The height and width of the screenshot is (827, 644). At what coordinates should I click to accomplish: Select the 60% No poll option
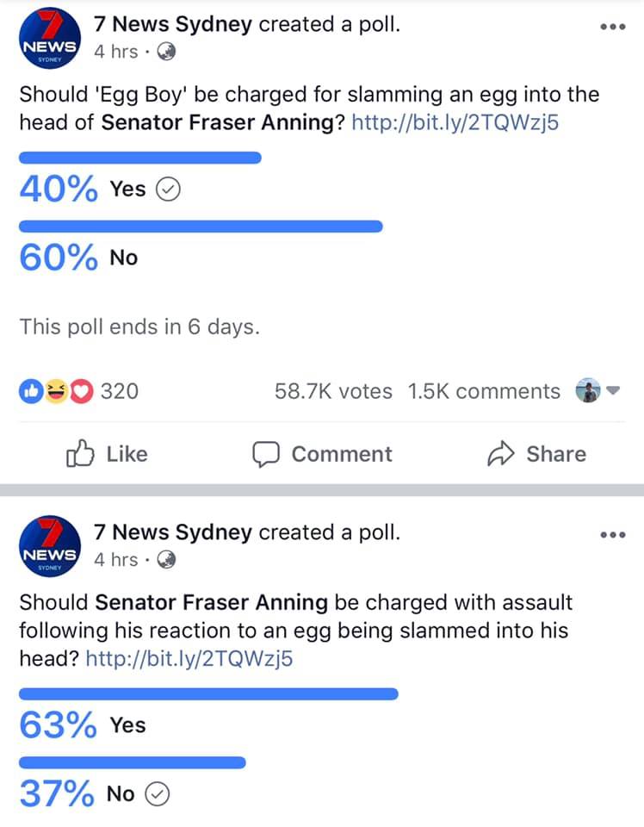point(79,258)
